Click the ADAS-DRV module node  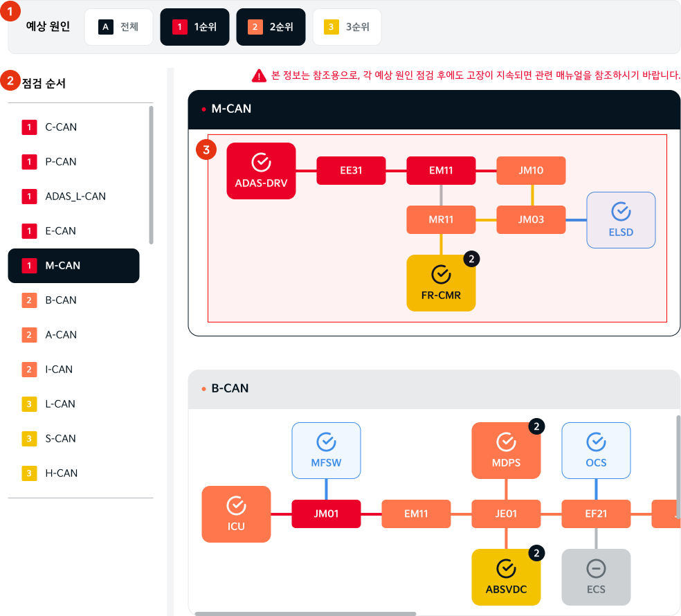(261, 171)
